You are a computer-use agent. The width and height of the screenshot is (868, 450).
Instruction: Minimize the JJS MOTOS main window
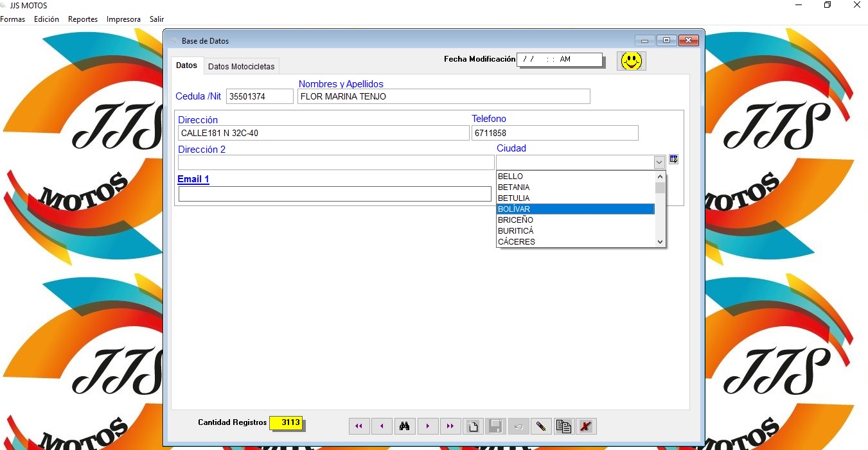coord(799,5)
